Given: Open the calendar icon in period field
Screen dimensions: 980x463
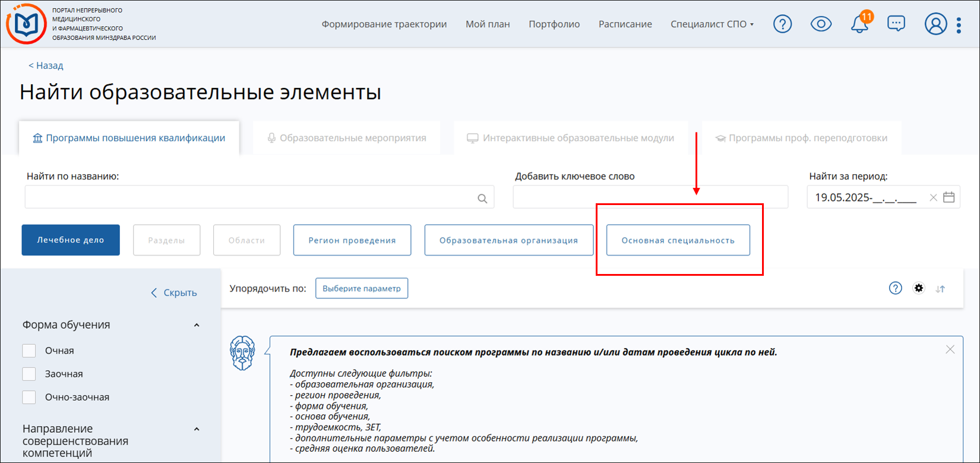Looking at the screenshot, I should click(949, 197).
